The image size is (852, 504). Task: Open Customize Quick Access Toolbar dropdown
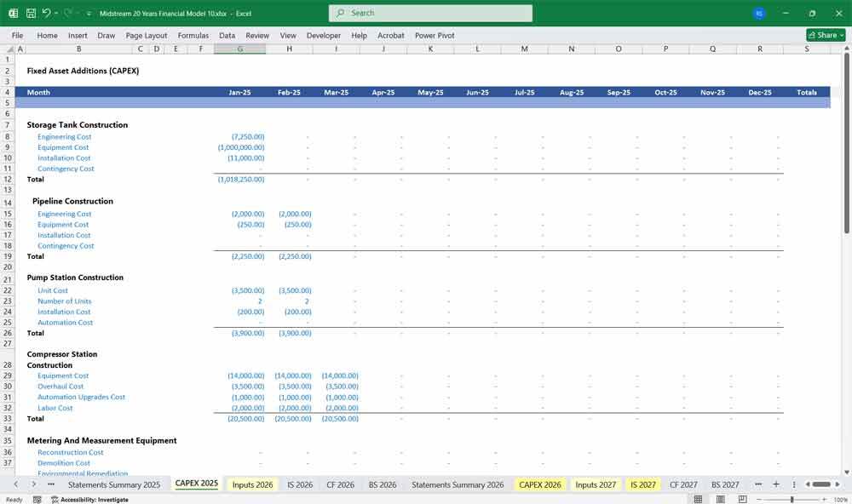pyautogui.click(x=89, y=14)
